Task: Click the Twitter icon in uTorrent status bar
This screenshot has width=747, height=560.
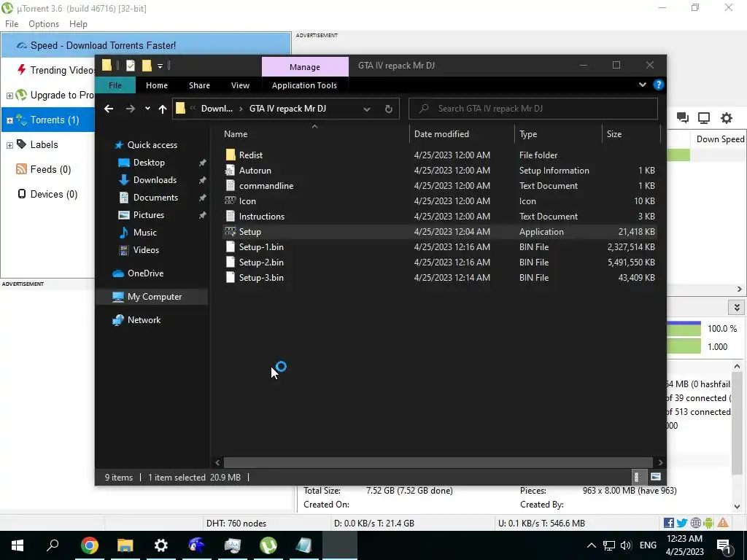Action: (682, 523)
